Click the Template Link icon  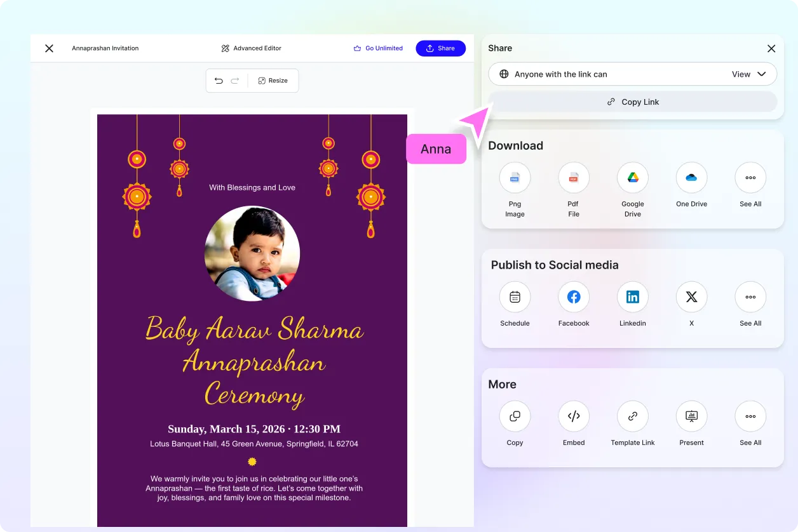coord(633,416)
